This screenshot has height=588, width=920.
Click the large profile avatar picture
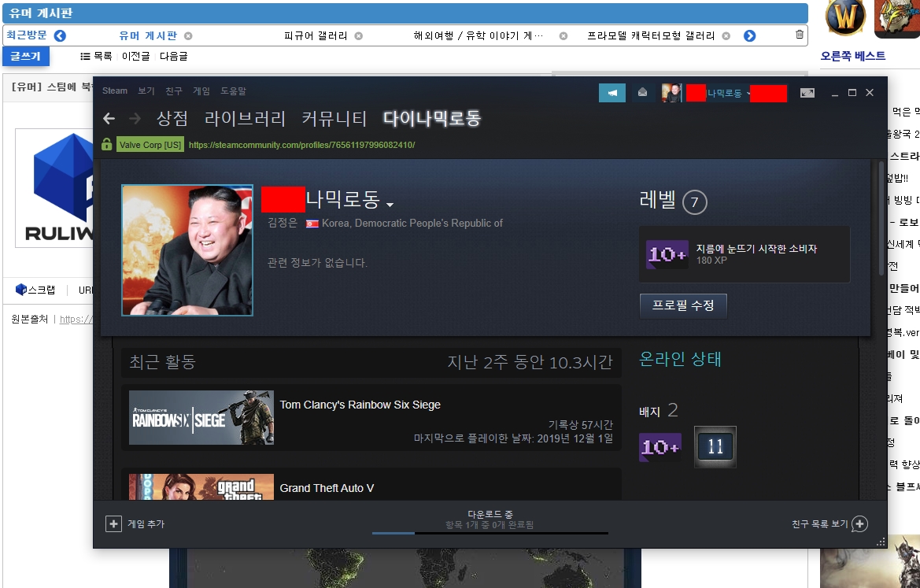pyautogui.click(x=187, y=250)
